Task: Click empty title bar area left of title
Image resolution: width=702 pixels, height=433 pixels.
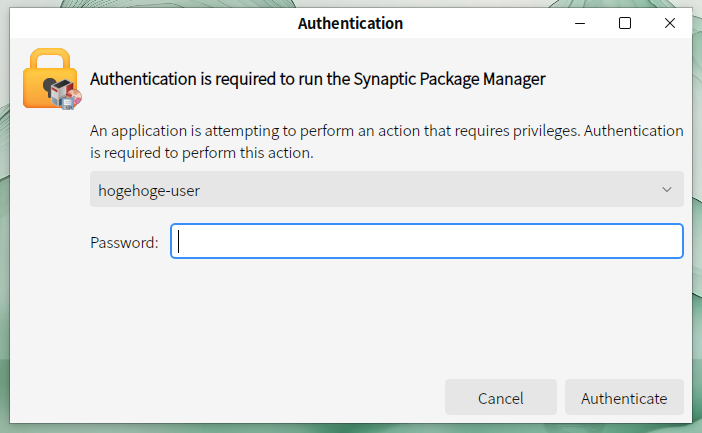Action: coord(150,23)
